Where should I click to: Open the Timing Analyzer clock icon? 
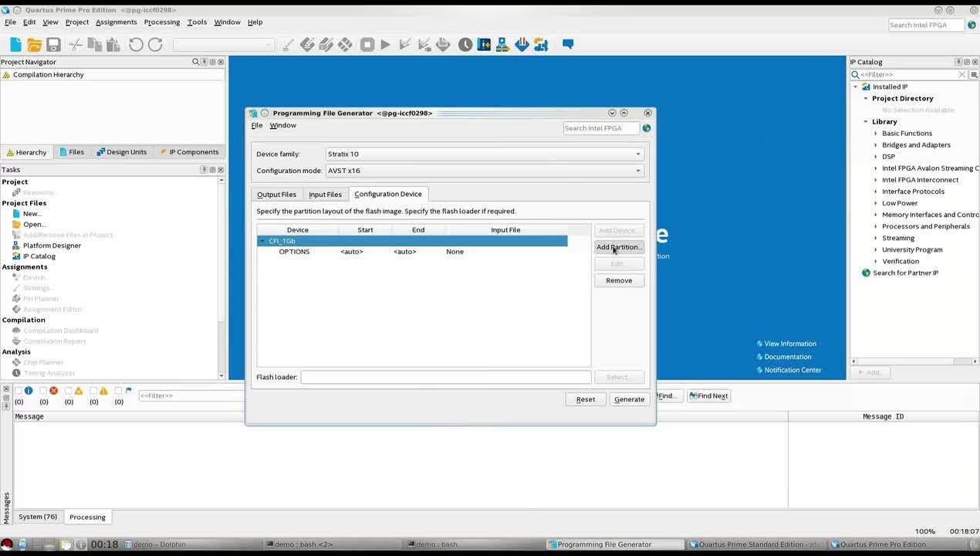pos(465,45)
